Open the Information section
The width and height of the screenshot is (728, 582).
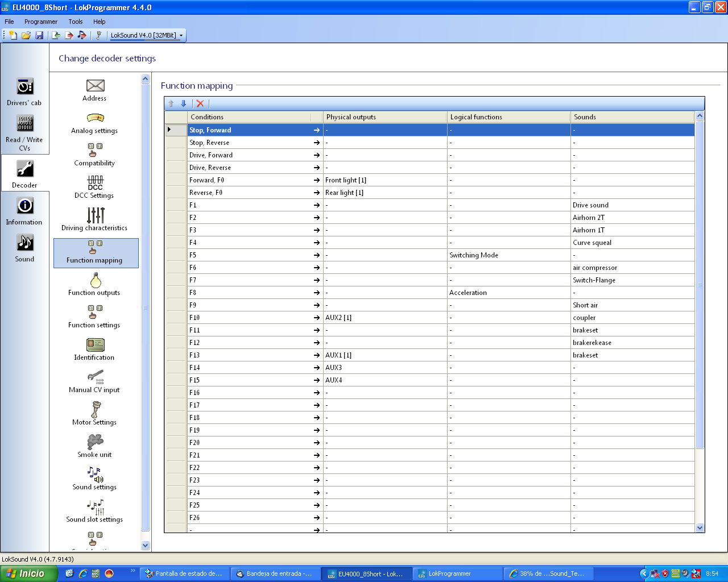coord(24,211)
